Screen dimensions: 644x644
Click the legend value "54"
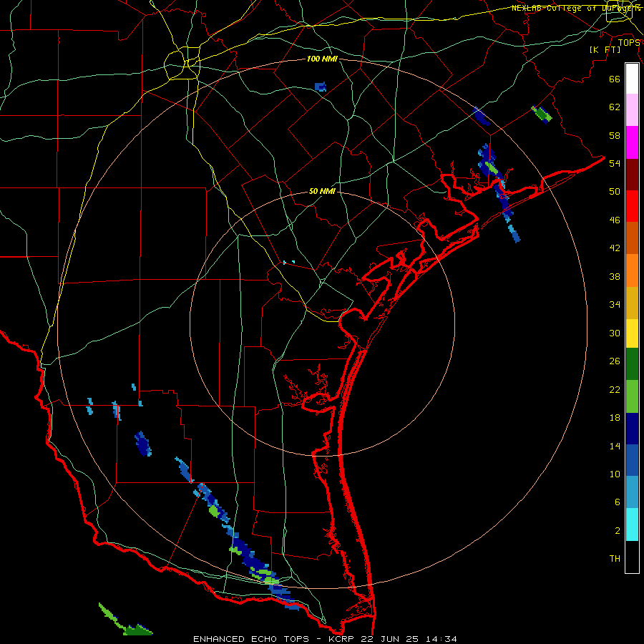click(615, 163)
